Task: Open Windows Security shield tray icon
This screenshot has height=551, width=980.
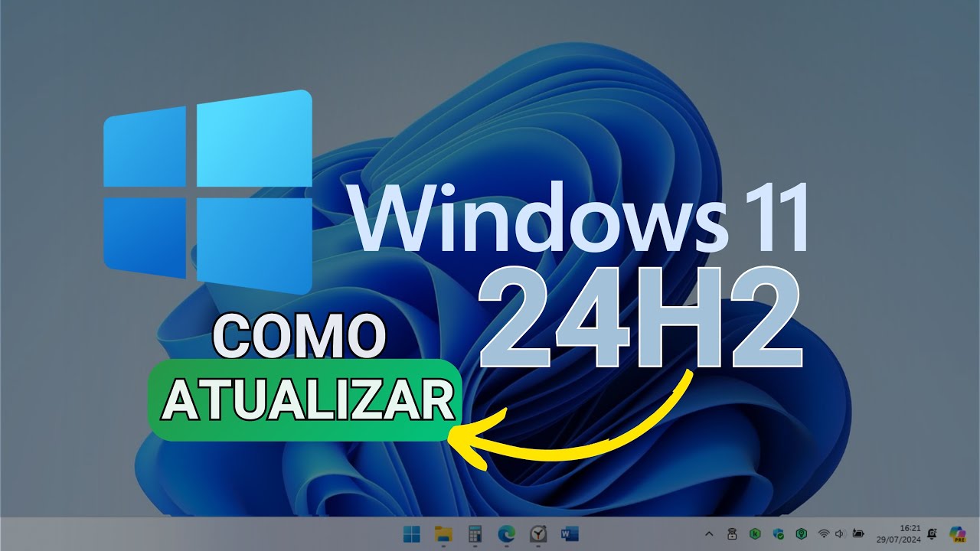Action: click(779, 533)
